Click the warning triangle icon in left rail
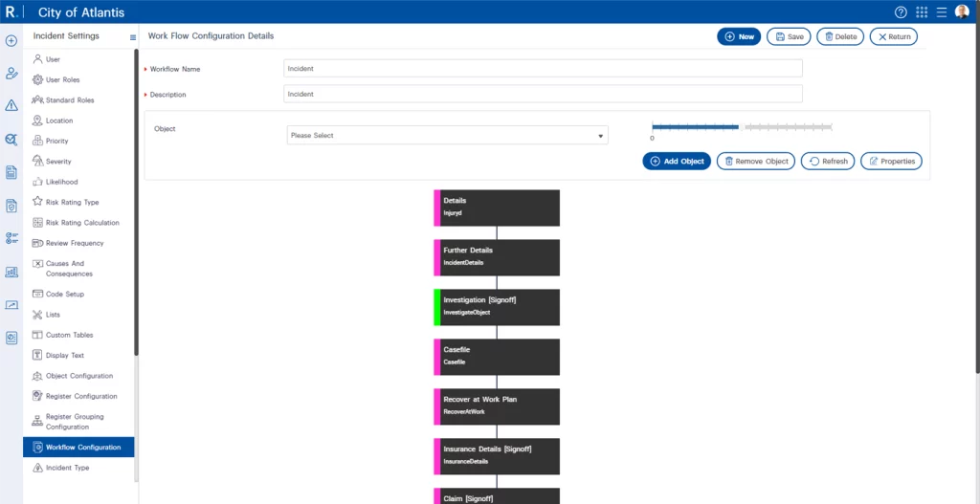 coord(11,105)
